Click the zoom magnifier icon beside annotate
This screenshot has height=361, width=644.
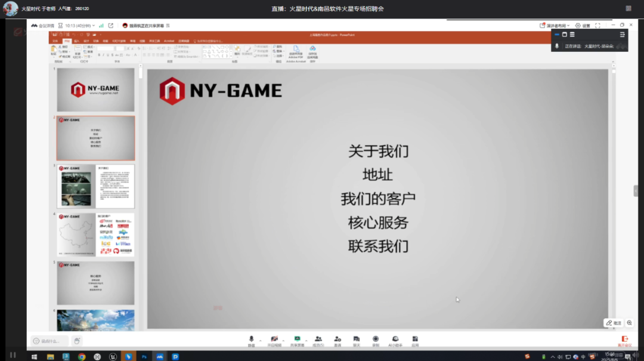point(629,323)
